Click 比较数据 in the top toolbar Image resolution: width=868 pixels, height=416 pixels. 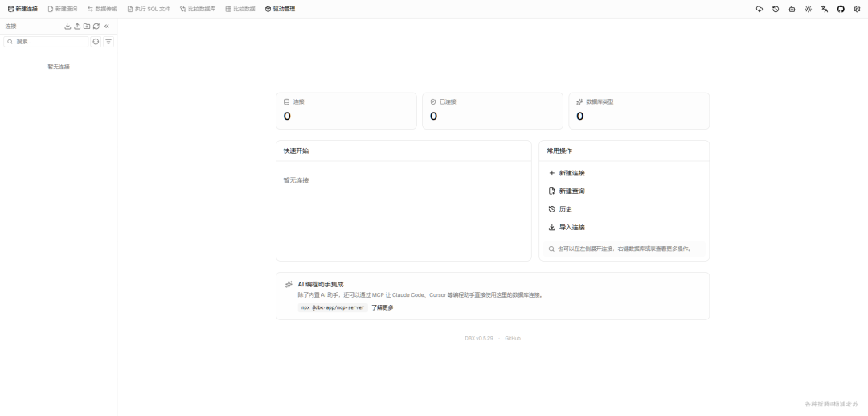click(x=240, y=9)
